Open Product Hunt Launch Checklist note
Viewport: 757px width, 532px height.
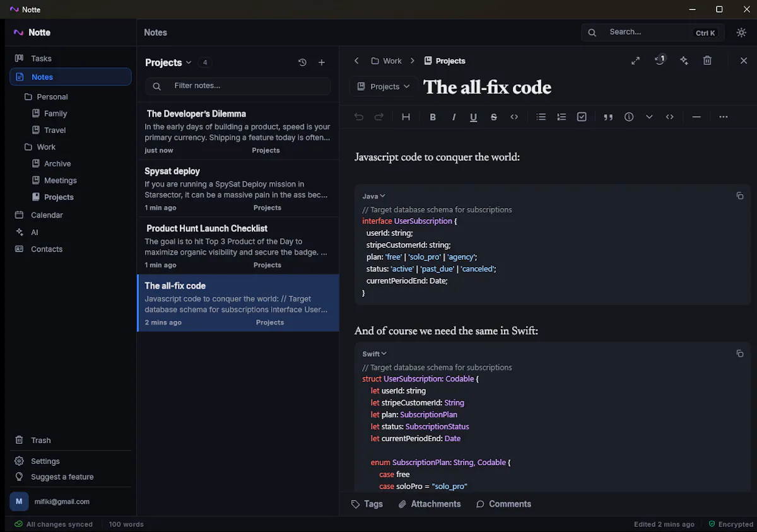pos(238,246)
